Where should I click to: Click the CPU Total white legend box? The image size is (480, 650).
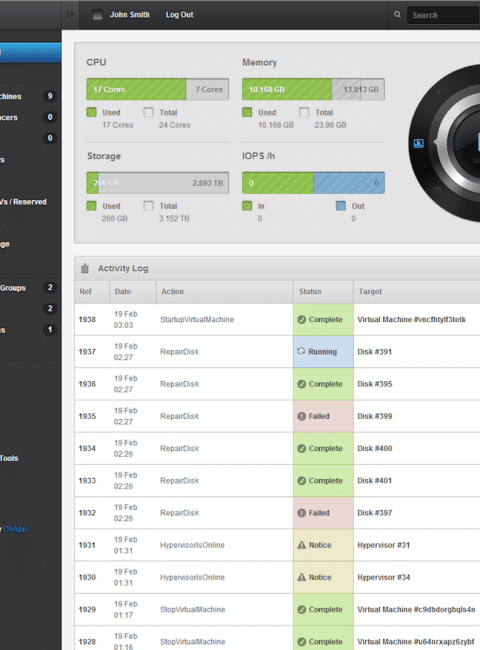tap(148, 112)
